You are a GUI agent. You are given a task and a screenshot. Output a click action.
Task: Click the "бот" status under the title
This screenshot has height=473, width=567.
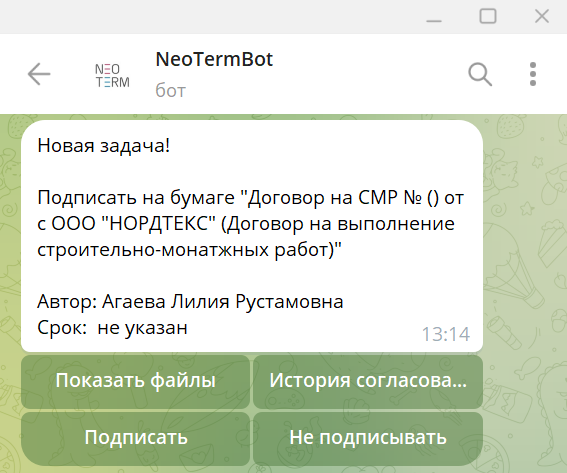point(171,90)
